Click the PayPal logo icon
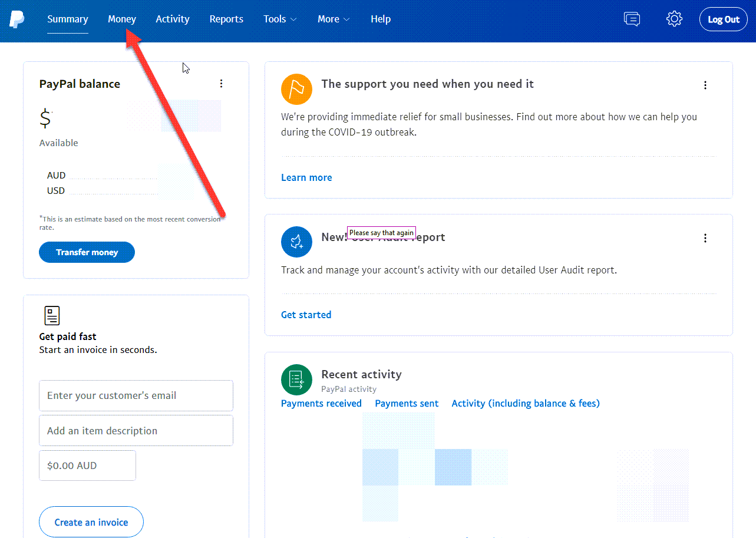Viewport: 756px width, 538px height. 16,19
